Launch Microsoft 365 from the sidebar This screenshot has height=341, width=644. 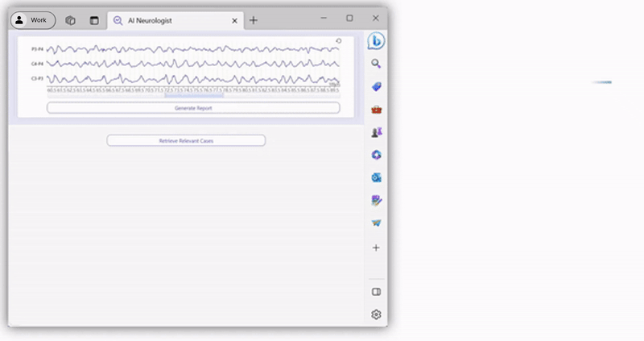pos(376,155)
